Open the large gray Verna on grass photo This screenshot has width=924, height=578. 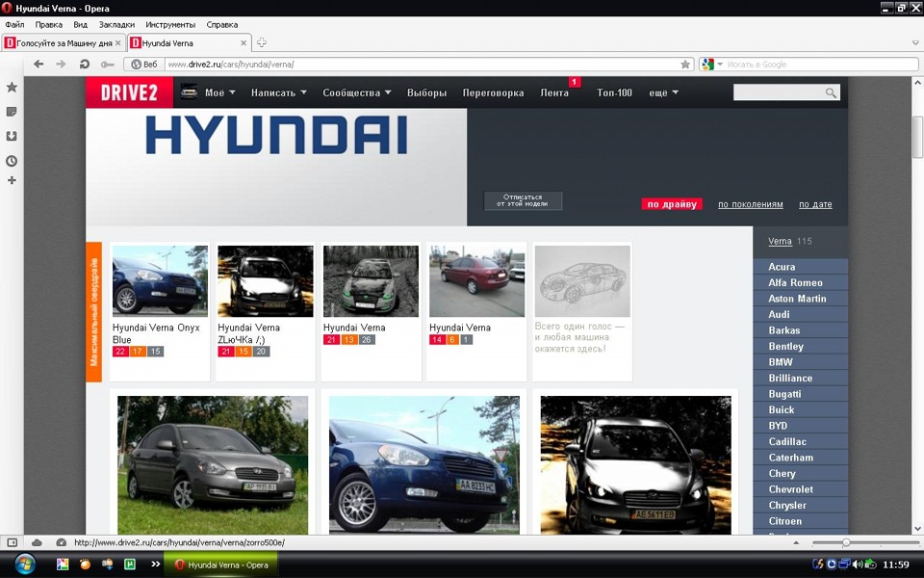point(212,464)
